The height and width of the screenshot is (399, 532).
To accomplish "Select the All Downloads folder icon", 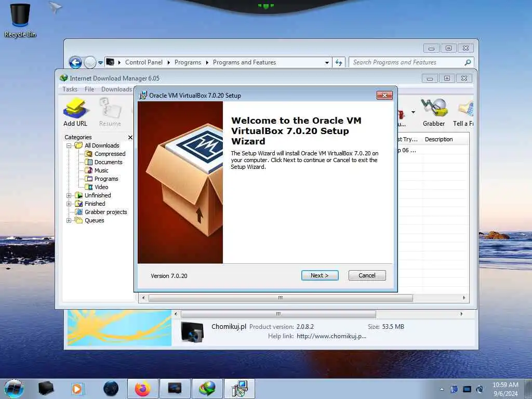I will click(x=79, y=145).
